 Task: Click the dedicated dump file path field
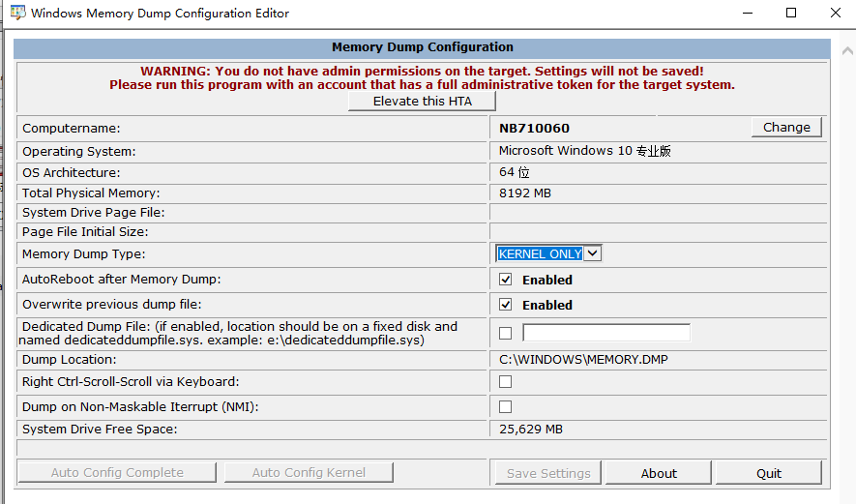pos(605,333)
